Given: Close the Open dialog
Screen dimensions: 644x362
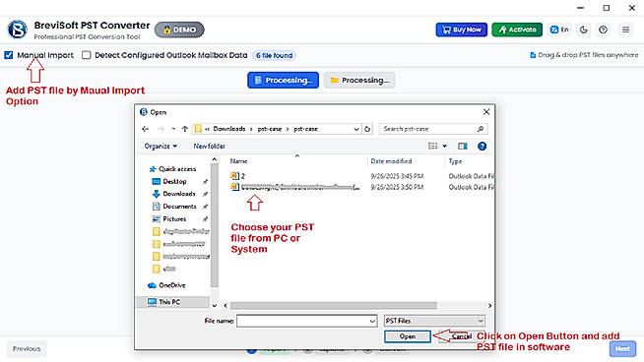Looking at the screenshot, I should point(486,112).
